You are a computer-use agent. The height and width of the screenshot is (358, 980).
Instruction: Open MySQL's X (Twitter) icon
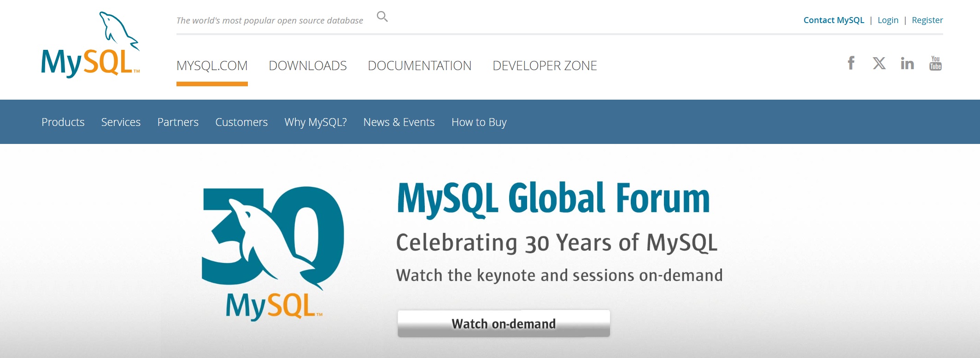[879, 63]
